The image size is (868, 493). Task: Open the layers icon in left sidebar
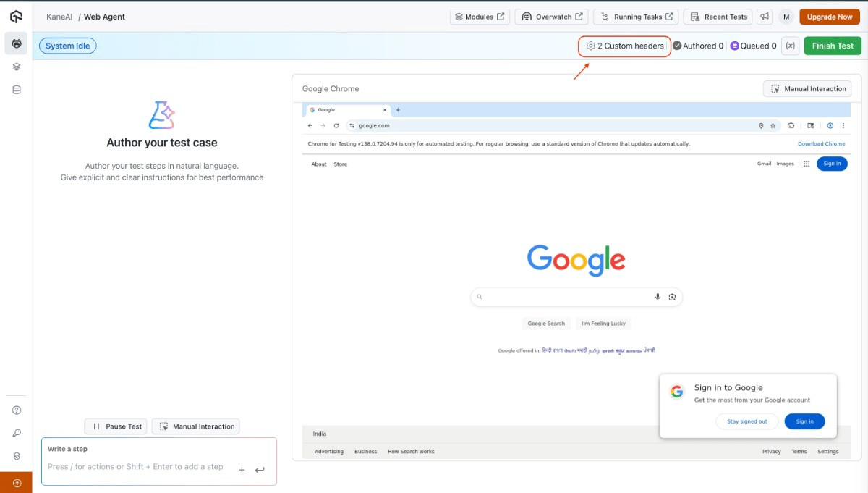[x=16, y=67]
